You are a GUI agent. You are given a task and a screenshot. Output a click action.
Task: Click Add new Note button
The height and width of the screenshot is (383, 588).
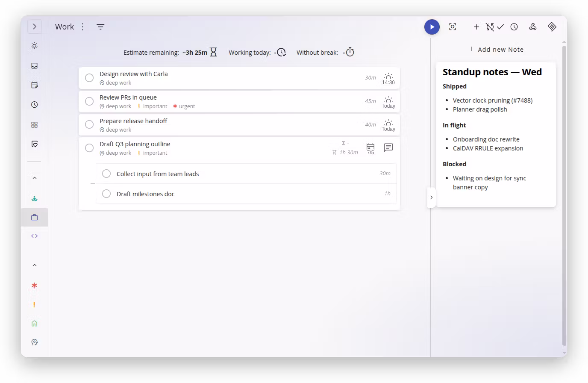click(x=496, y=50)
